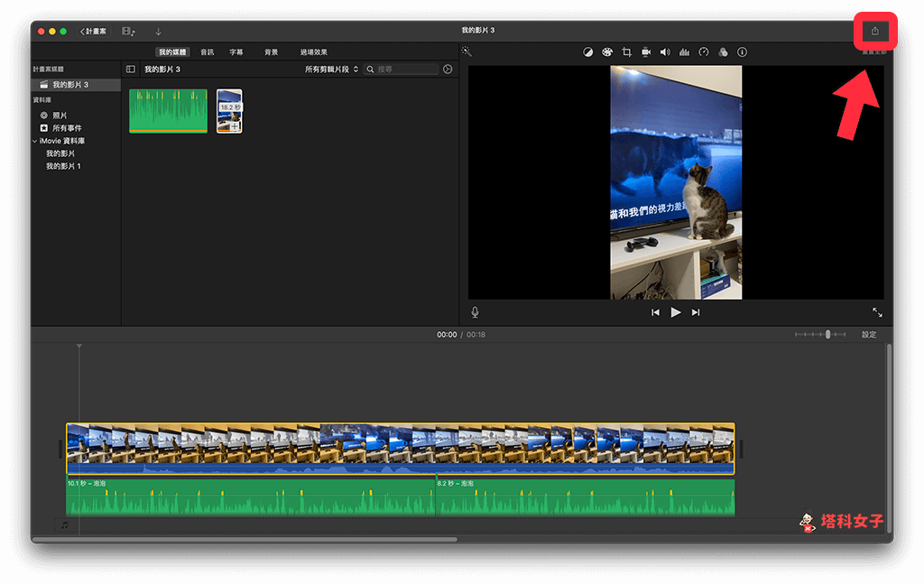Click the cat video preview viewer
924x584 pixels.
click(x=676, y=182)
